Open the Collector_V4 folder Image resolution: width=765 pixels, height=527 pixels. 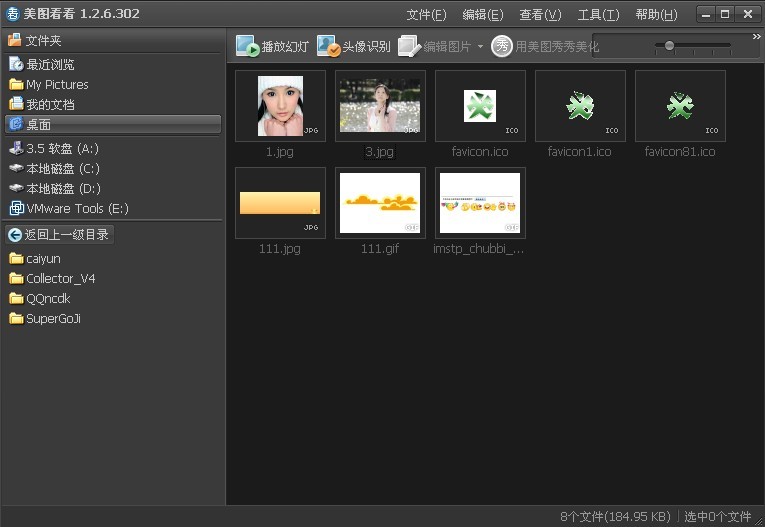pyautogui.click(x=60, y=278)
